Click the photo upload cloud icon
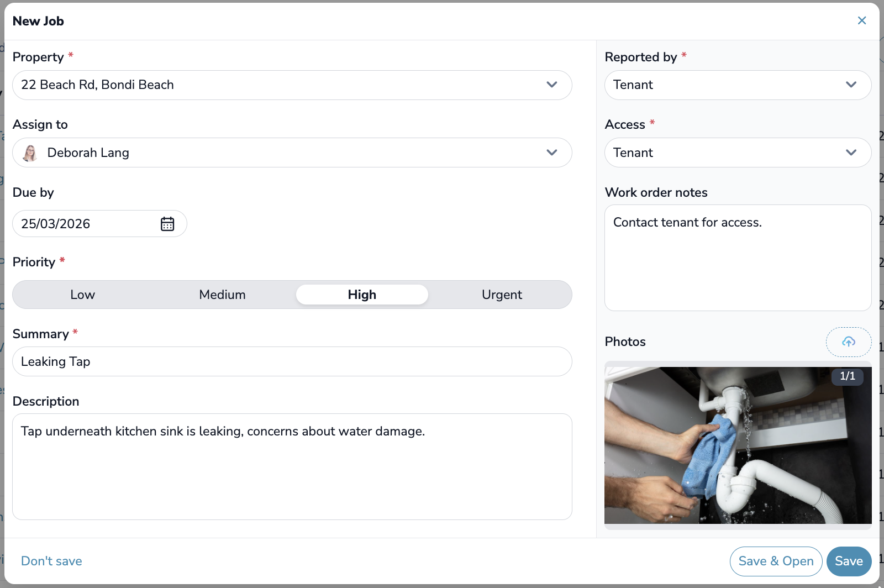Image resolution: width=884 pixels, height=588 pixels. click(848, 342)
